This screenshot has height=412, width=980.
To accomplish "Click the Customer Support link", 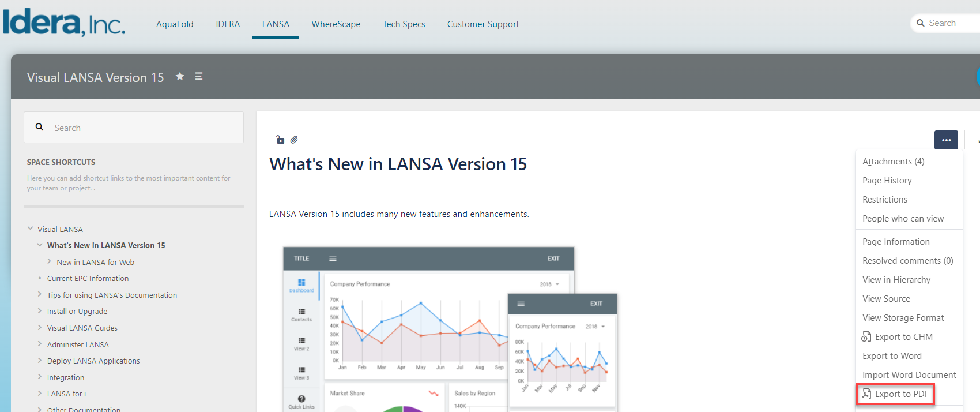I will point(483,24).
